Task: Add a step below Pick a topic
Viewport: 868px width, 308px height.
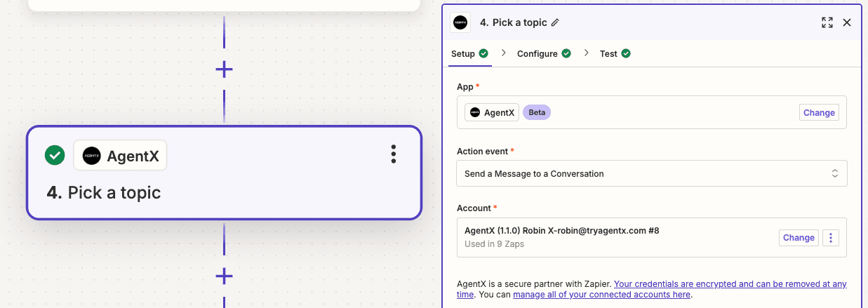Action: (x=224, y=276)
